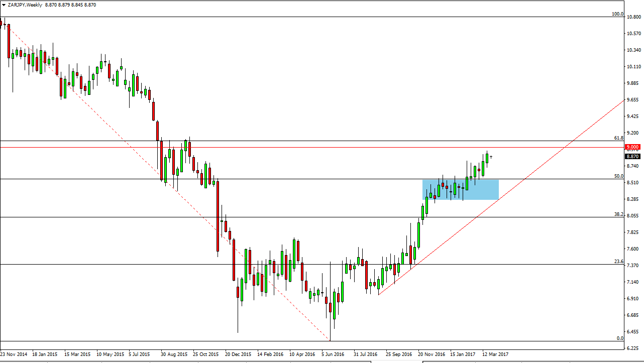Click 9.655 on the price axis
The image size is (644, 363).
pyautogui.click(x=633, y=100)
